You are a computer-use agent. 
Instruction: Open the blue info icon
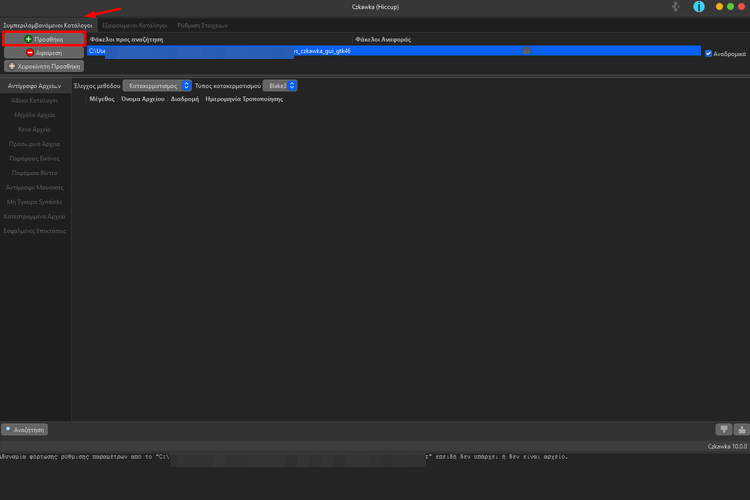tap(699, 7)
